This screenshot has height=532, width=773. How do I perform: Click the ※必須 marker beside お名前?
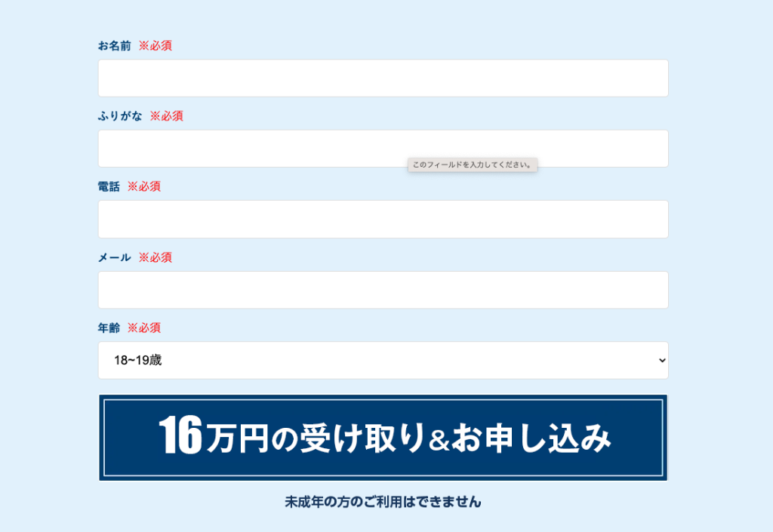[x=156, y=46]
